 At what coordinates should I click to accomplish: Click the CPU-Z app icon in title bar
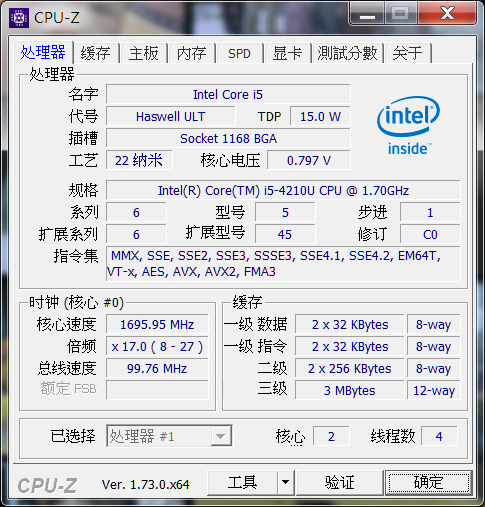pyautogui.click(x=18, y=18)
